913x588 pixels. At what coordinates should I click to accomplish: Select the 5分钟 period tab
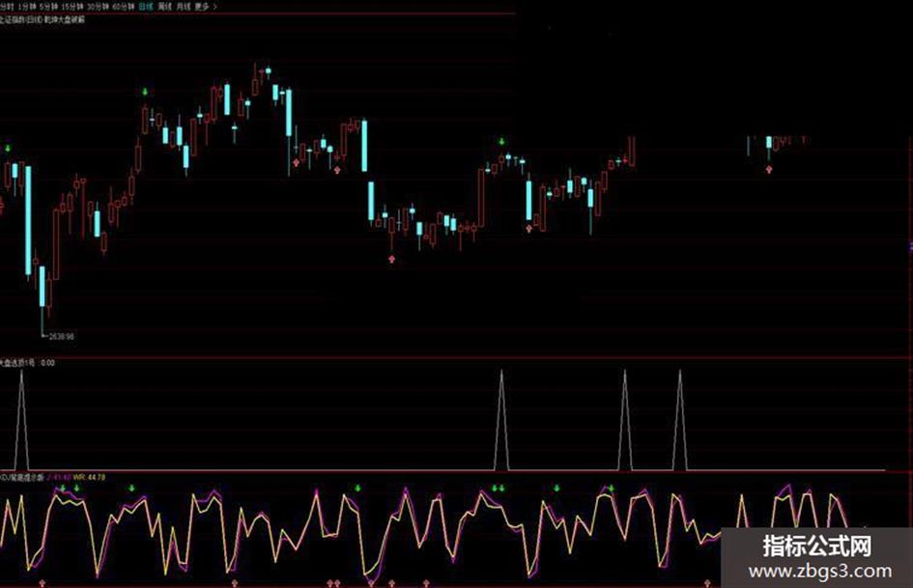click(x=49, y=7)
